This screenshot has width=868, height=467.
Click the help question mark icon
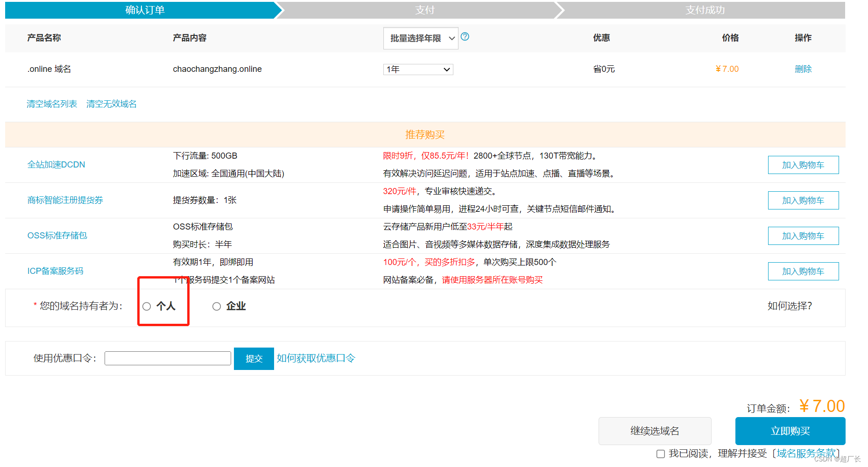(465, 36)
